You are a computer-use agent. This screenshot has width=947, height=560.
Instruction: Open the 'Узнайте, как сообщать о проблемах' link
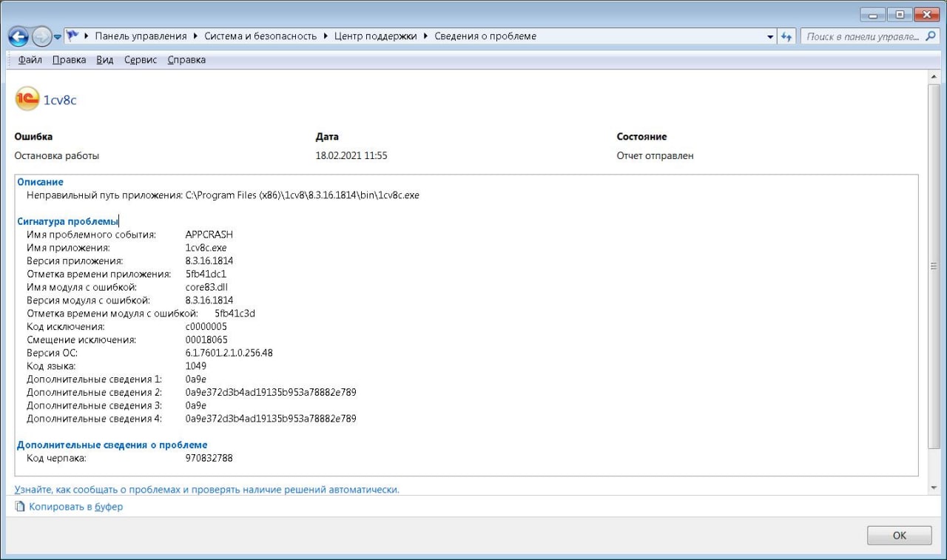tap(207, 490)
